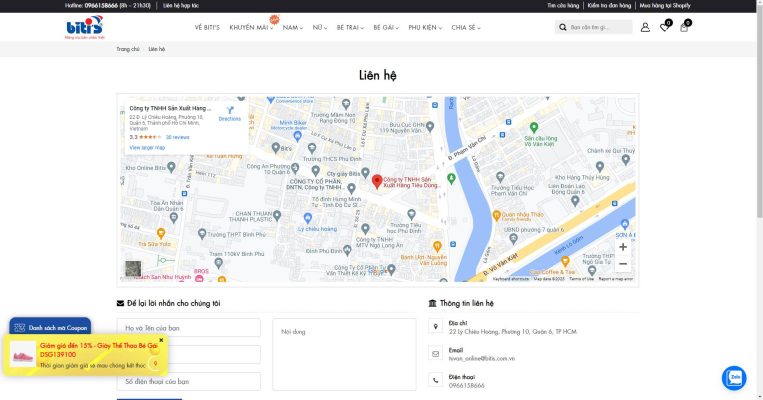Click the hotline number 0966158666
The image size is (763, 400).
tap(101, 6)
